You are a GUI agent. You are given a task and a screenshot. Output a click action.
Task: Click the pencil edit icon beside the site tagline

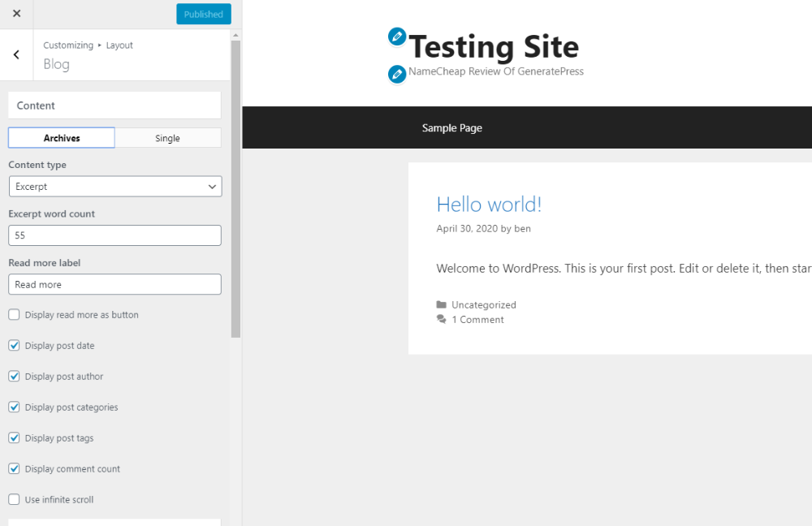[397, 74]
